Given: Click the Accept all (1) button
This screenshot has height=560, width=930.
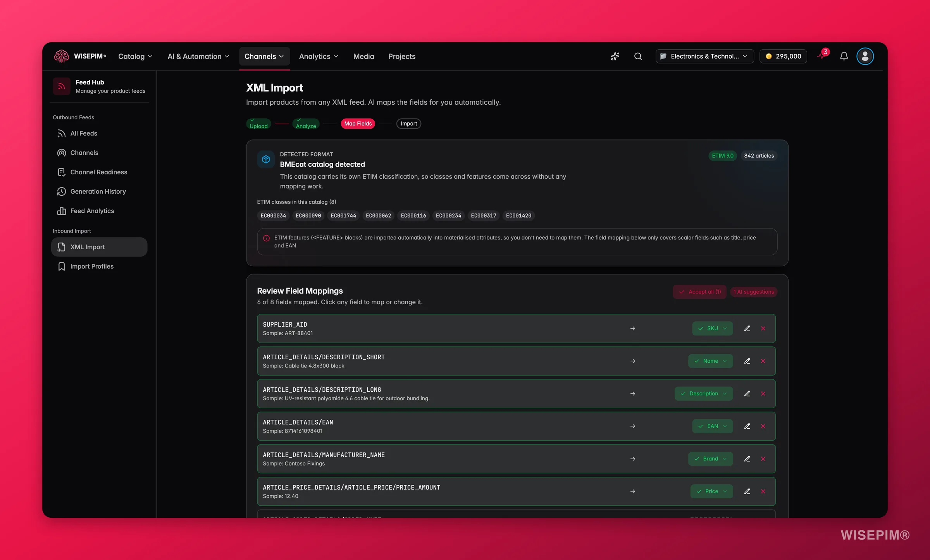Looking at the screenshot, I should (699, 292).
